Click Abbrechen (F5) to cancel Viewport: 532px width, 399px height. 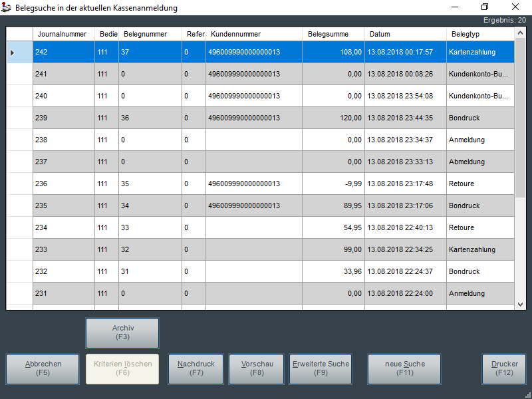43,368
